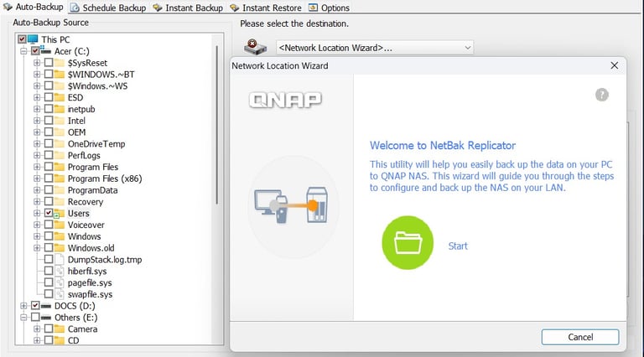Uncheck the This PC checkbox

pyautogui.click(x=22, y=39)
